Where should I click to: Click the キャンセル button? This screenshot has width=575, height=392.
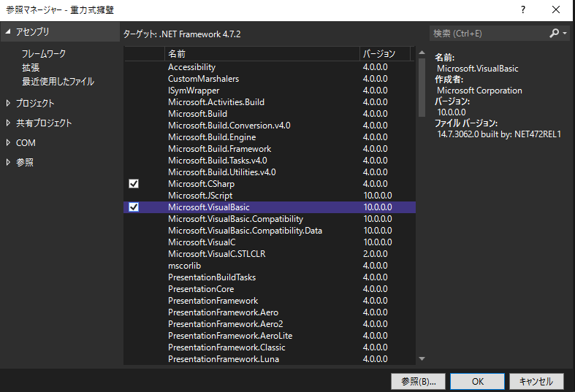point(536,381)
